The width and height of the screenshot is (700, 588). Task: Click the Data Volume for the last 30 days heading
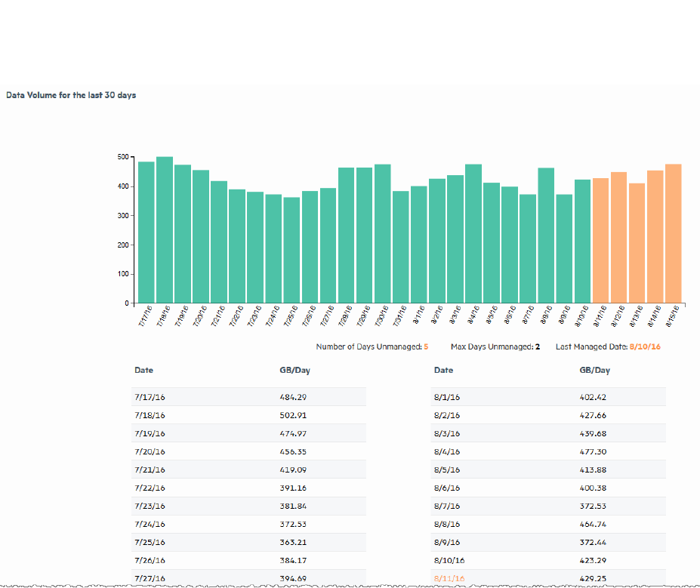pyautogui.click(x=71, y=96)
